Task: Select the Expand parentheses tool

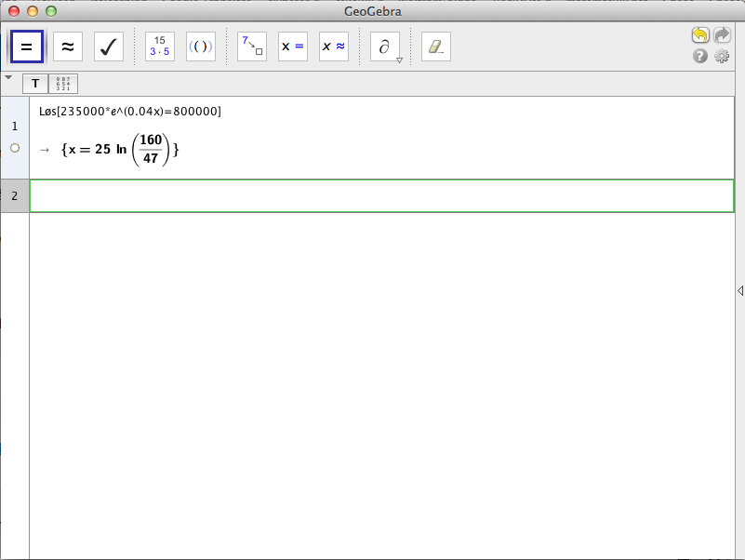Action: point(201,47)
